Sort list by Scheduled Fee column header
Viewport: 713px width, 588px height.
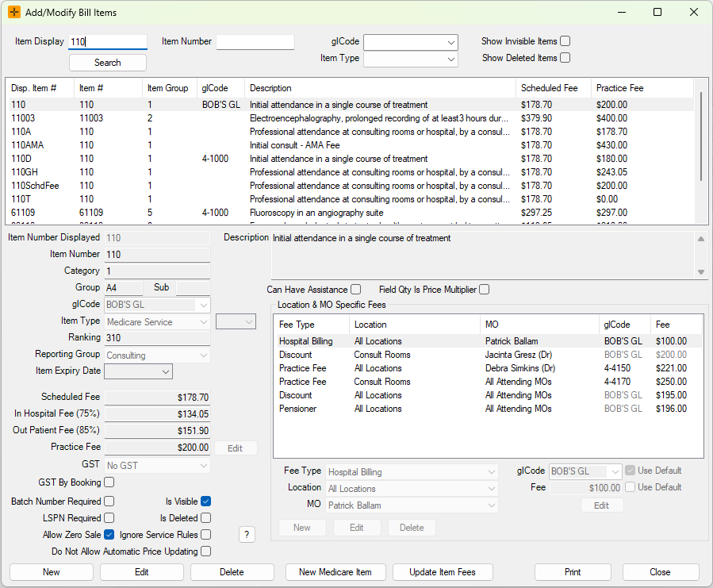(549, 88)
